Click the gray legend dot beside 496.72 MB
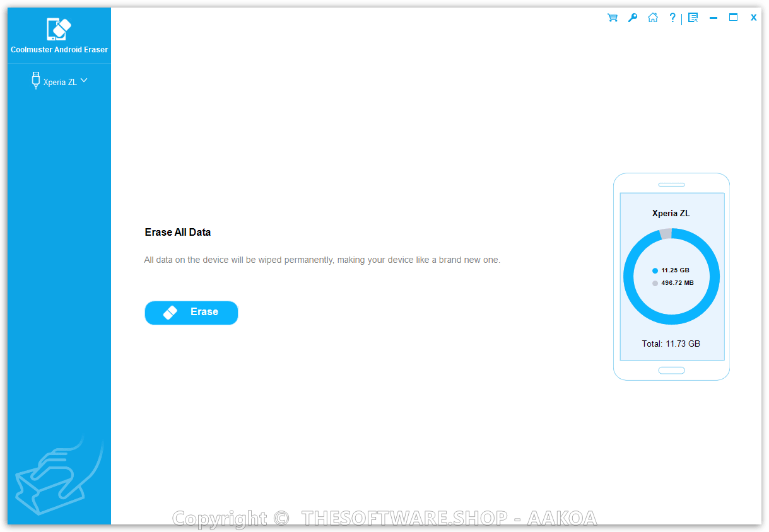769x532 pixels. (x=655, y=284)
